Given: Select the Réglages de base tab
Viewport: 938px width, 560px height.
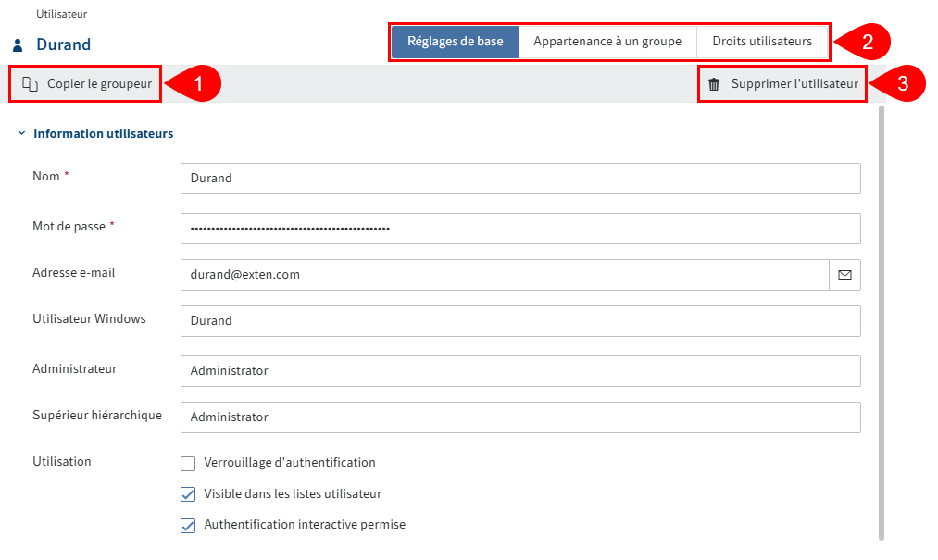Looking at the screenshot, I should (x=454, y=41).
